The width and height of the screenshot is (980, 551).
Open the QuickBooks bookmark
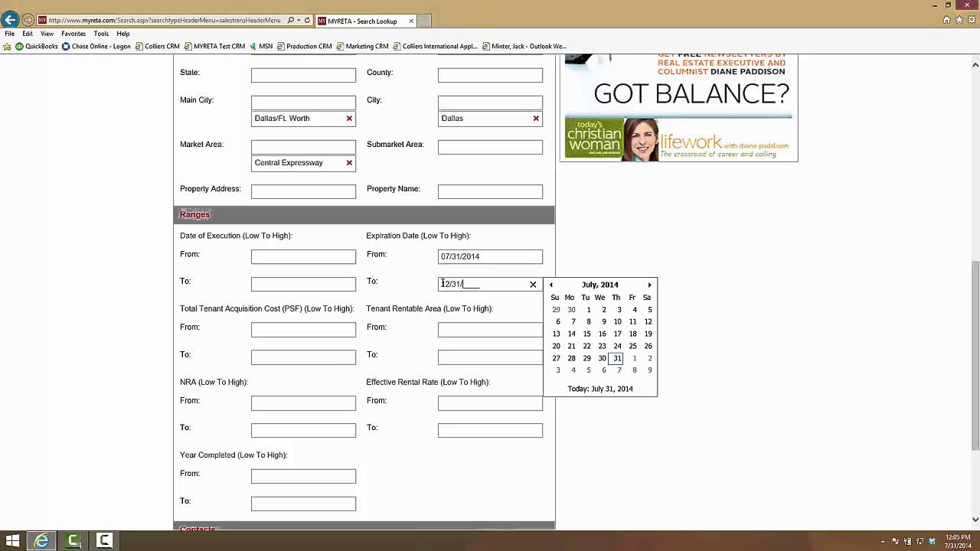36,46
